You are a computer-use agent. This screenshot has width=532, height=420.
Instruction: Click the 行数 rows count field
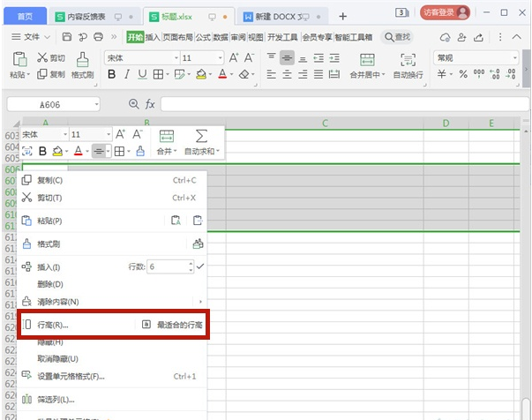tap(170, 266)
